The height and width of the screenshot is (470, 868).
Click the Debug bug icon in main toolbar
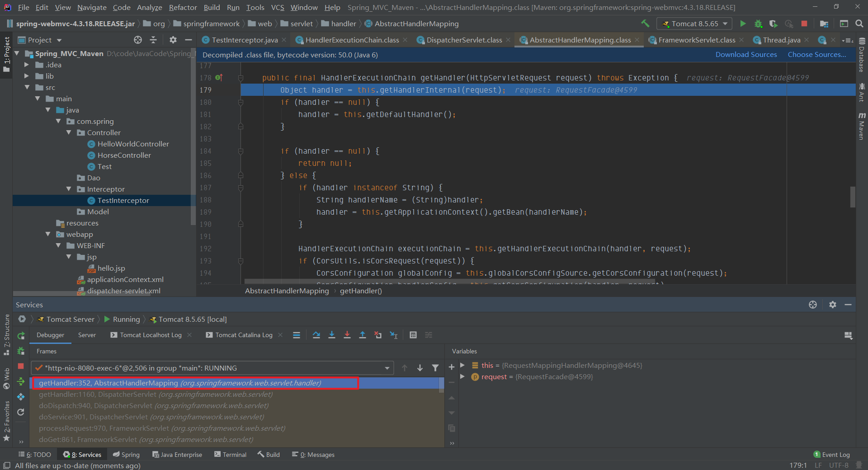tap(758, 23)
